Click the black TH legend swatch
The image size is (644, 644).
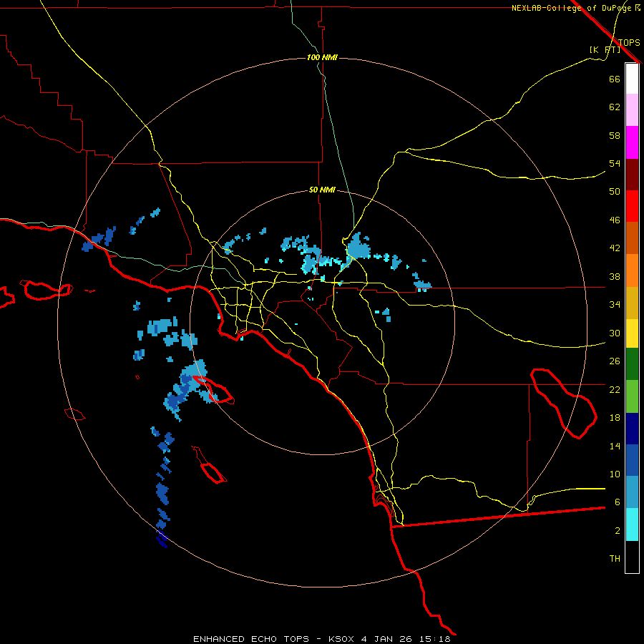coord(632,557)
